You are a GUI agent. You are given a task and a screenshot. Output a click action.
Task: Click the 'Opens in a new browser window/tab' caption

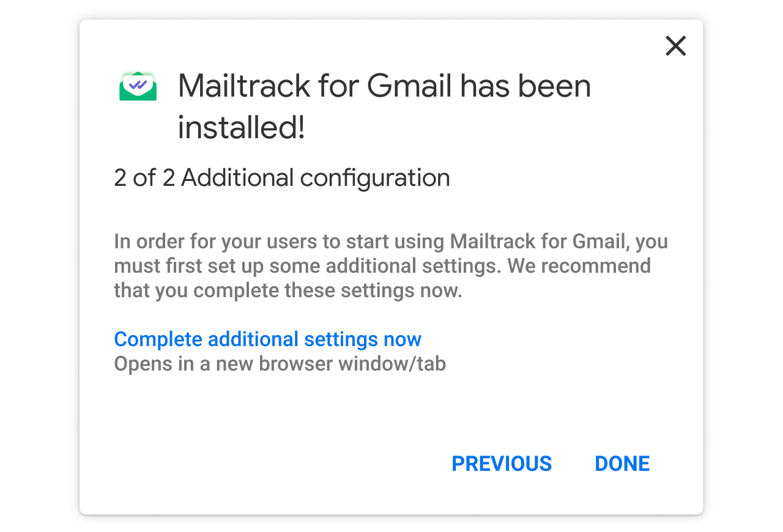[280, 364]
